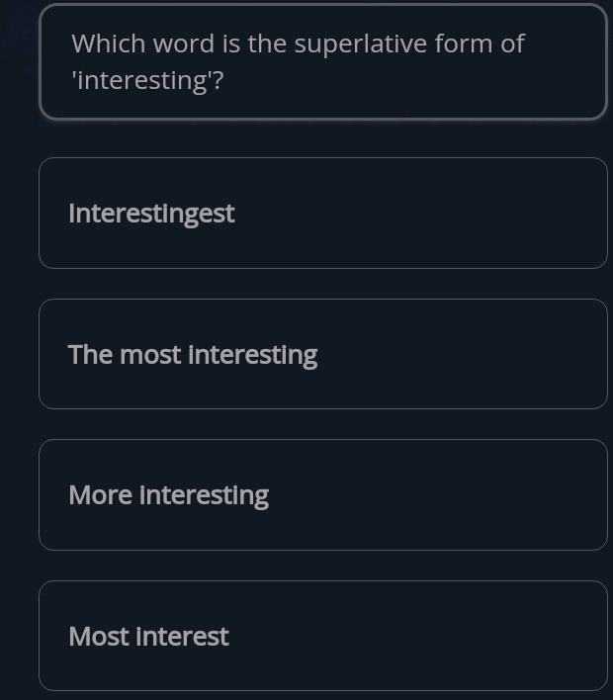The width and height of the screenshot is (613, 700).
Task: Choose the correct superlative: The most interesting
Action: click(322, 354)
